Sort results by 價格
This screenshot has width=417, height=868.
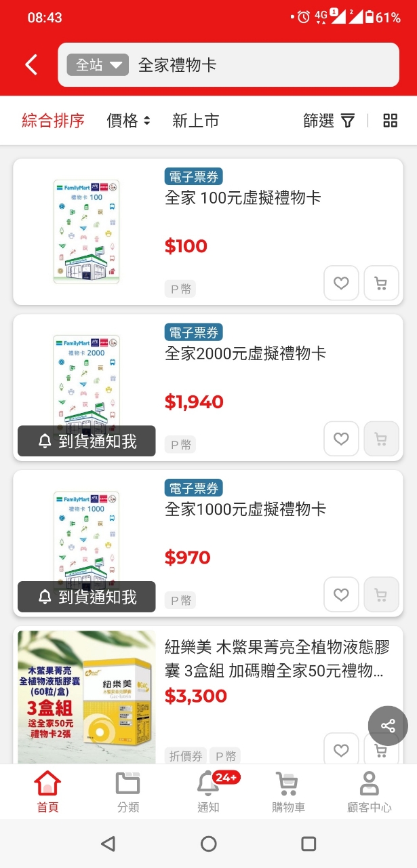click(x=128, y=121)
